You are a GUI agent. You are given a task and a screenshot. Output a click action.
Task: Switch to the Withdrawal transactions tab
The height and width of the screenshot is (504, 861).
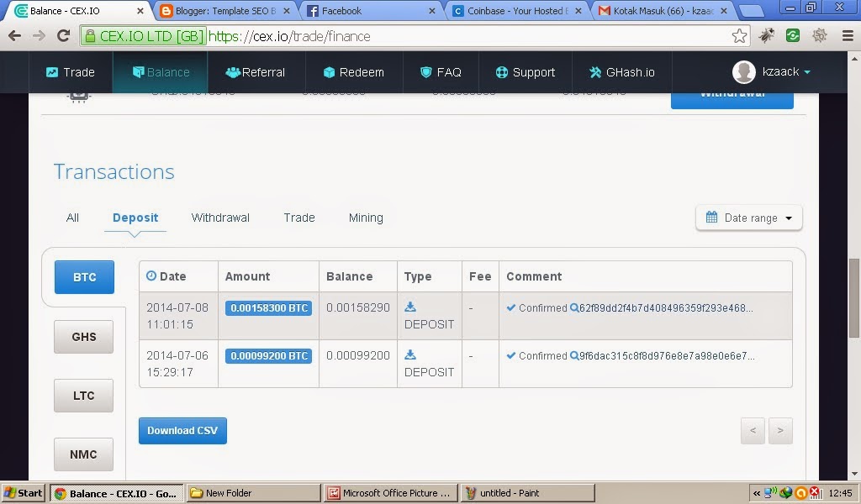point(220,218)
